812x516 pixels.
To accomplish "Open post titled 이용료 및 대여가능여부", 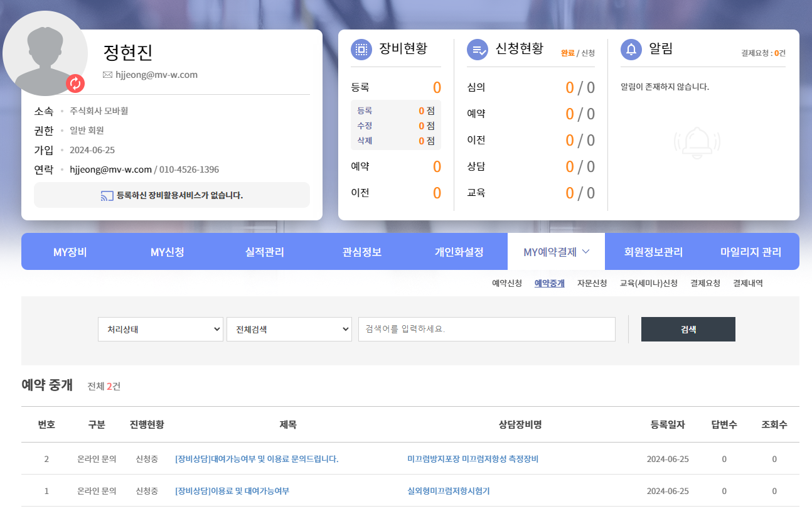I will (x=232, y=491).
